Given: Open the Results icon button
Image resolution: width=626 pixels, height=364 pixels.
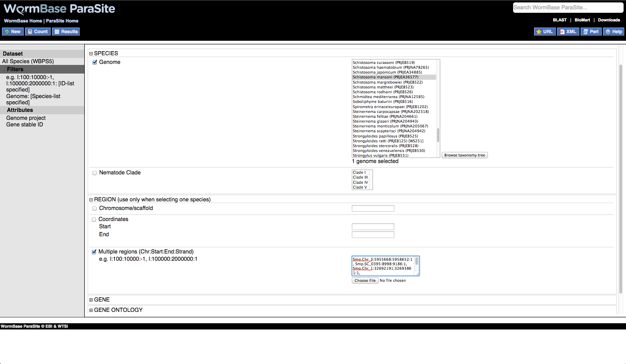Looking at the screenshot, I should (66, 32).
